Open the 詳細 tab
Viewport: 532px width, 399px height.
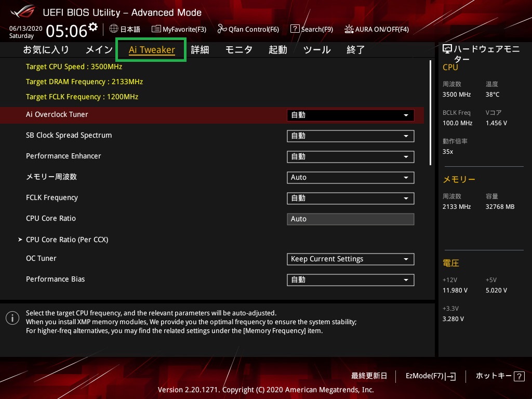pyautogui.click(x=200, y=50)
